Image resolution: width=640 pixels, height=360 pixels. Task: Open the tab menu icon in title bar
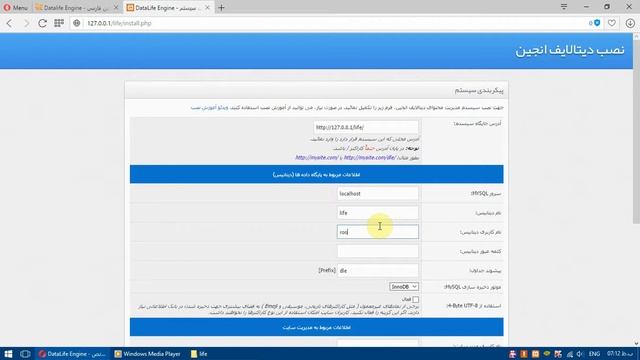point(564,7)
